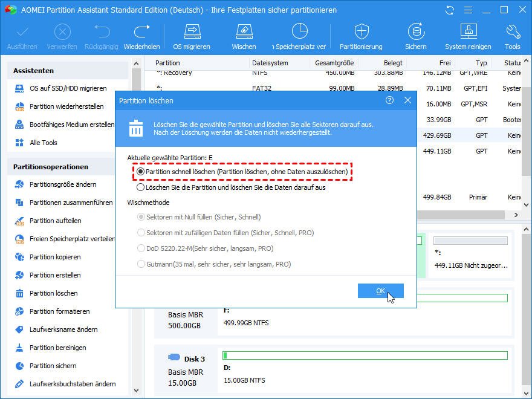Select DoD 5220.22-M wipe method
The width and height of the screenshot is (532, 399).
click(141, 248)
